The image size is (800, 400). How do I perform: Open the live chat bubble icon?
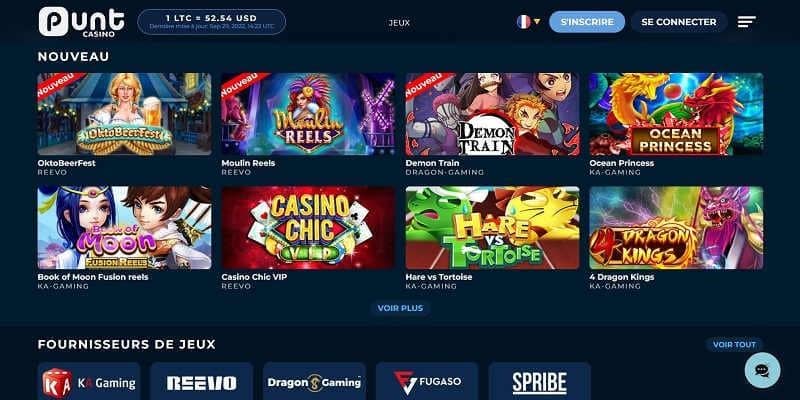coord(762,370)
